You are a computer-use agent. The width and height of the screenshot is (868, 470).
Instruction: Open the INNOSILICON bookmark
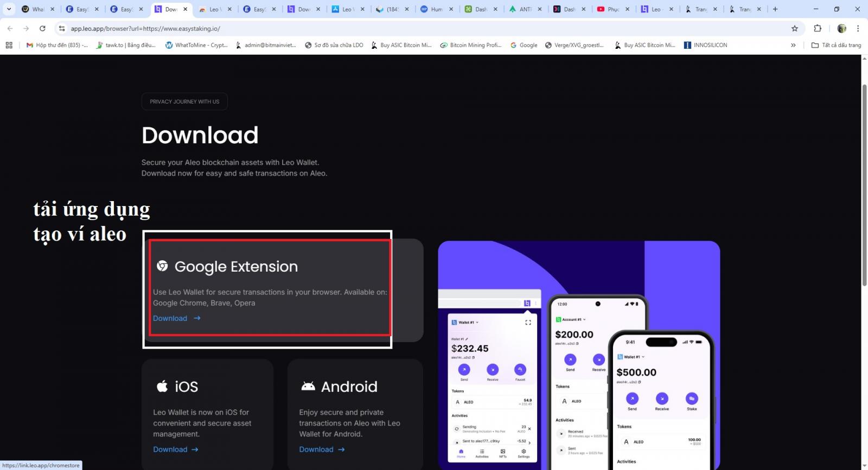705,45
